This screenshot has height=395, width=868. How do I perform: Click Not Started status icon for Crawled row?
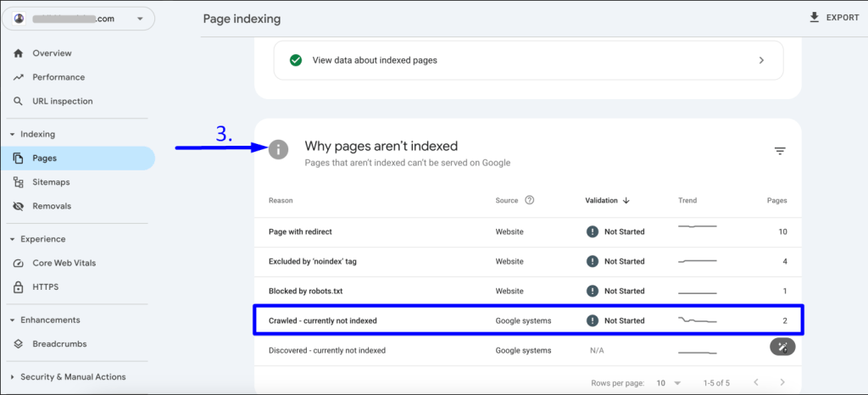(593, 320)
